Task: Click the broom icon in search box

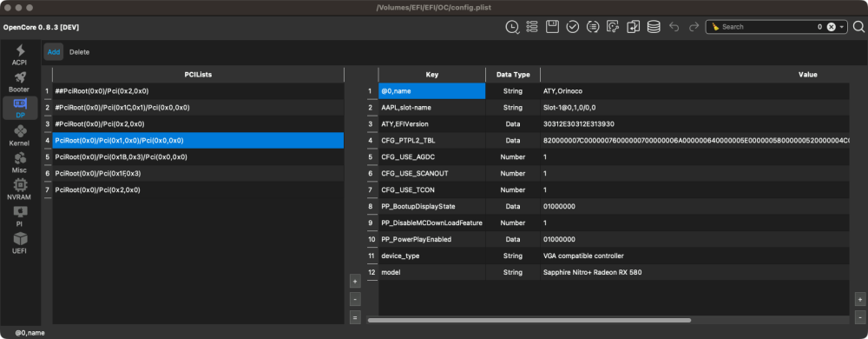Action: click(715, 27)
